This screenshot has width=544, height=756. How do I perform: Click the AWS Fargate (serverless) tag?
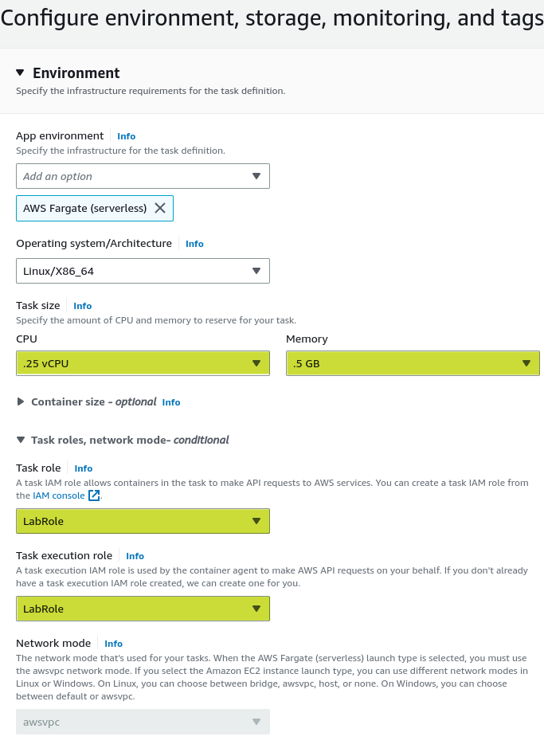point(84,208)
